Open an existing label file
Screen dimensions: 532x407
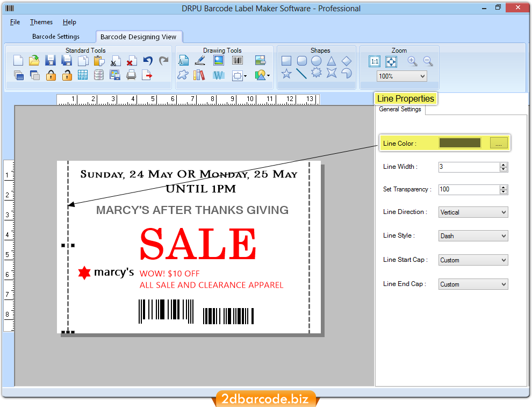click(x=34, y=61)
